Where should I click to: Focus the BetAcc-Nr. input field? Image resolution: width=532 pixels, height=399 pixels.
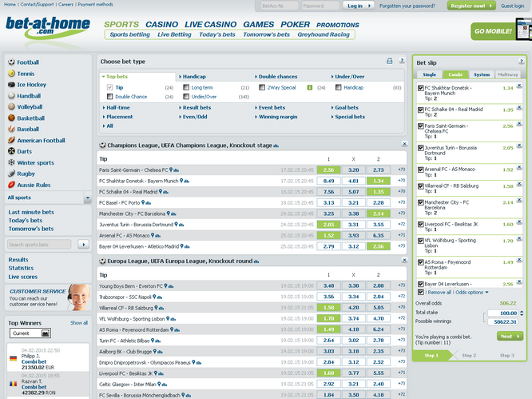[280, 6]
